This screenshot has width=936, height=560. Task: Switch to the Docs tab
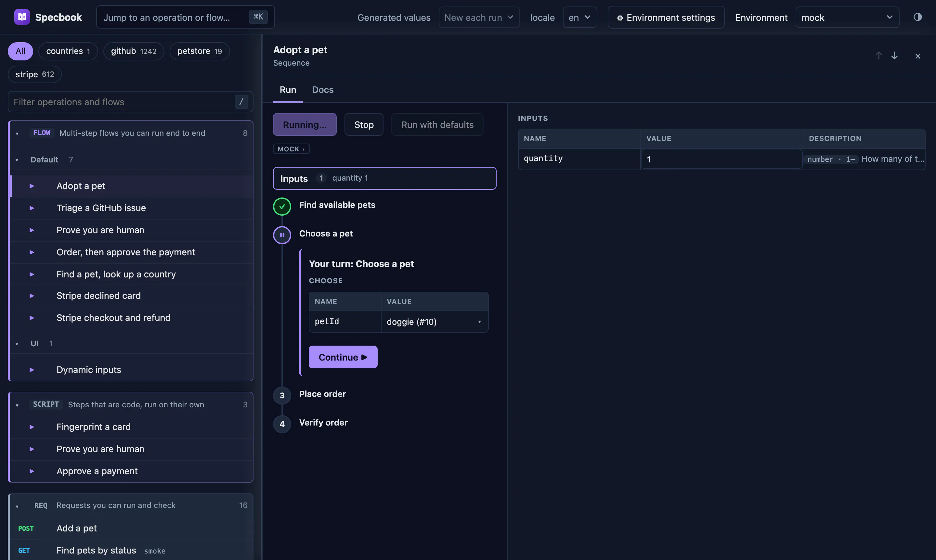323,90
